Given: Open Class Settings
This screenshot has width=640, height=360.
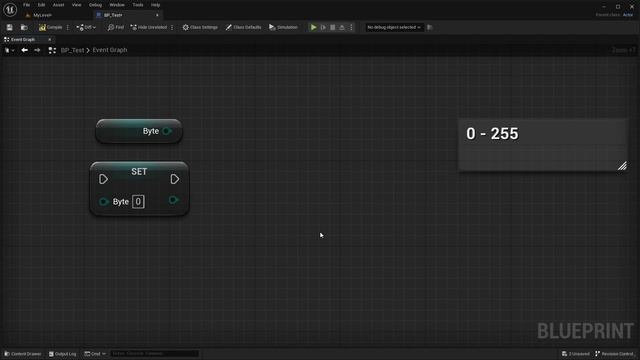Looking at the screenshot, I should coord(200,27).
